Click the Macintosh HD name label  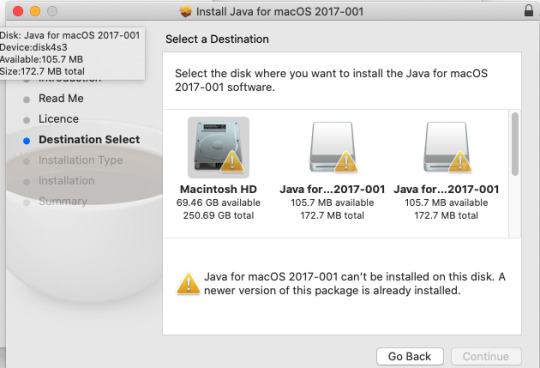tap(218, 189)
